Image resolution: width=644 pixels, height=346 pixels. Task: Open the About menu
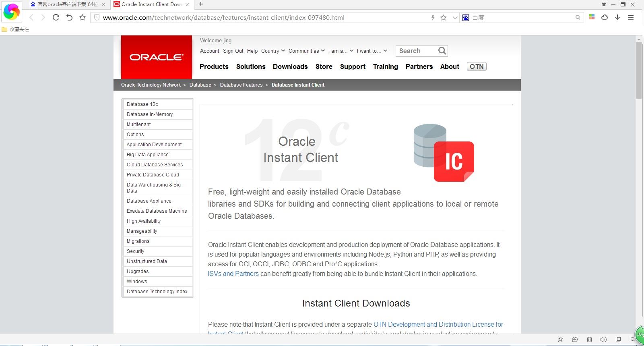pos(450,66)
